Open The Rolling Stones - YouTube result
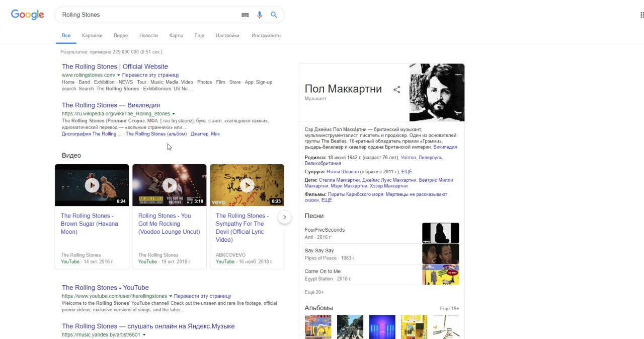This screenshot has height=339, width=644. [105, 288]
